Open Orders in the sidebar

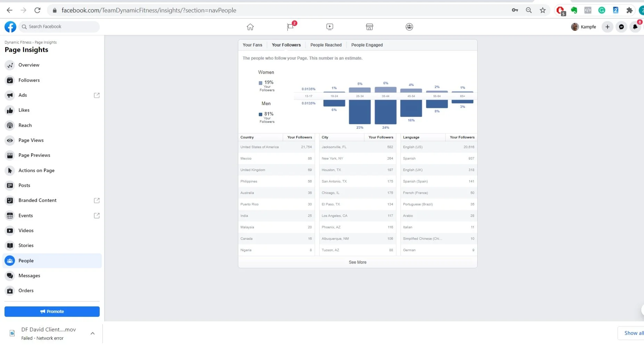coord(52,291)
